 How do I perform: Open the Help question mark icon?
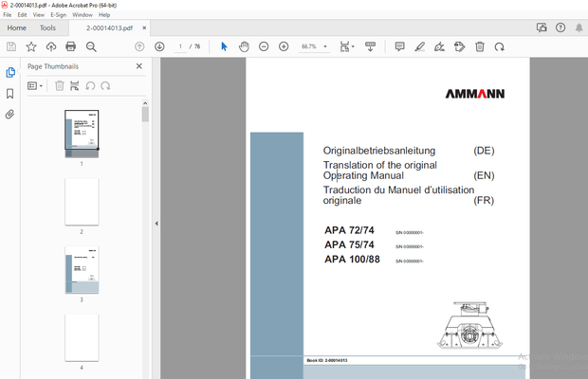560,27
